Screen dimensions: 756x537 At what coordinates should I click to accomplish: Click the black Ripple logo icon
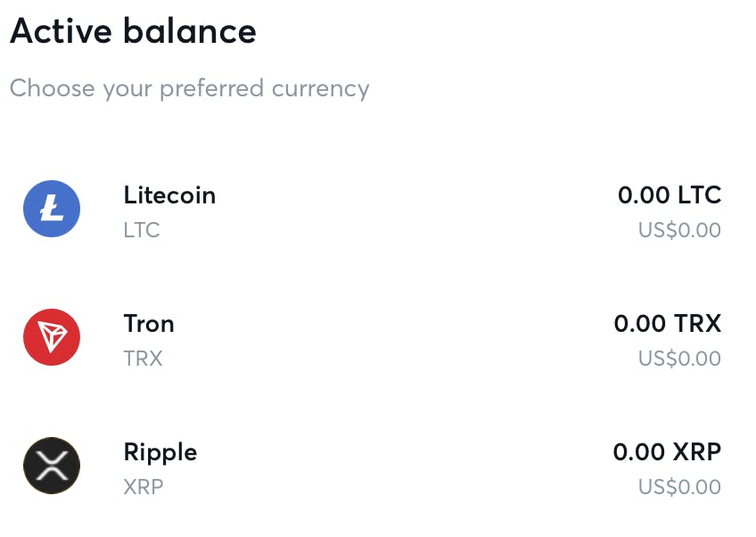click(x=52, y=466)
